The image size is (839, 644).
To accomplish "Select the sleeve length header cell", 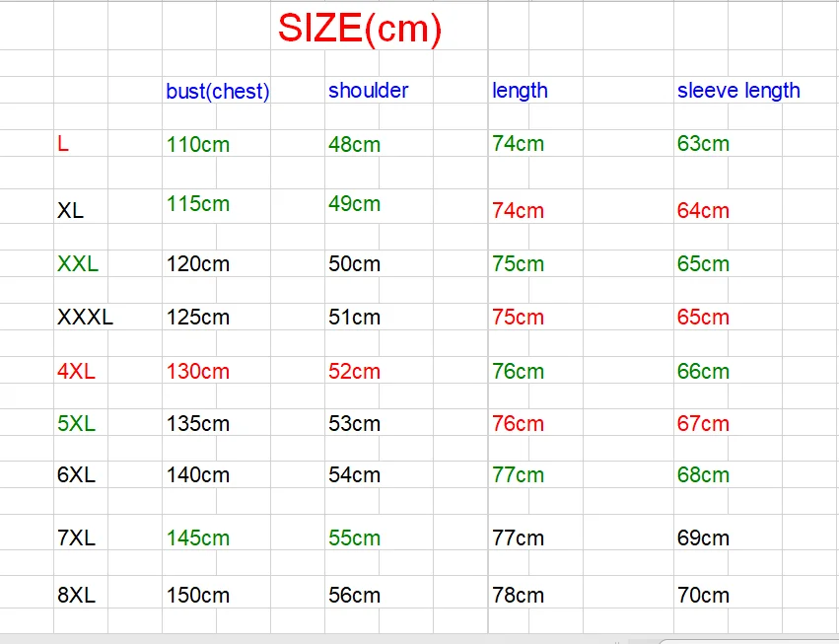I will (x=738, y=91).
